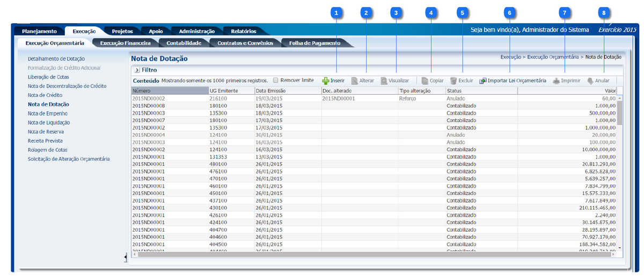Image resolution: width=644 pixels, height=280 pixels.
Task: Click the Anular icon in toolbar
Action: click(590, 81)
